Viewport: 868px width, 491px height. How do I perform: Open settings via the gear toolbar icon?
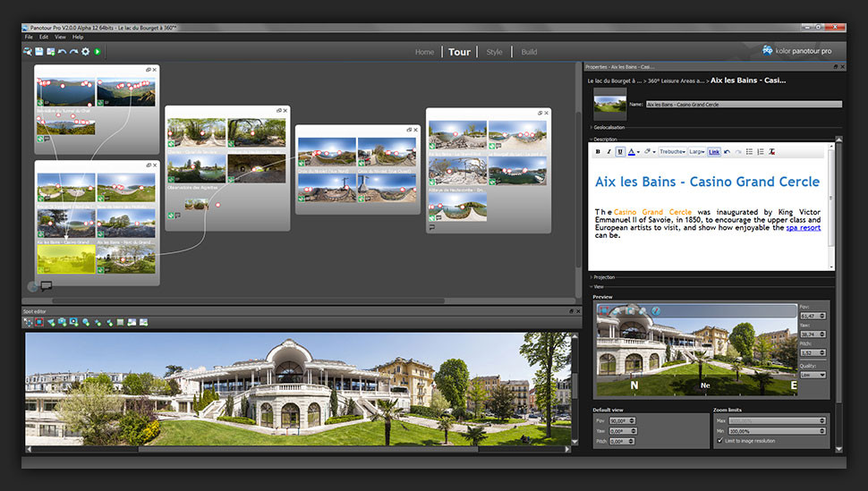coord(85,52)
